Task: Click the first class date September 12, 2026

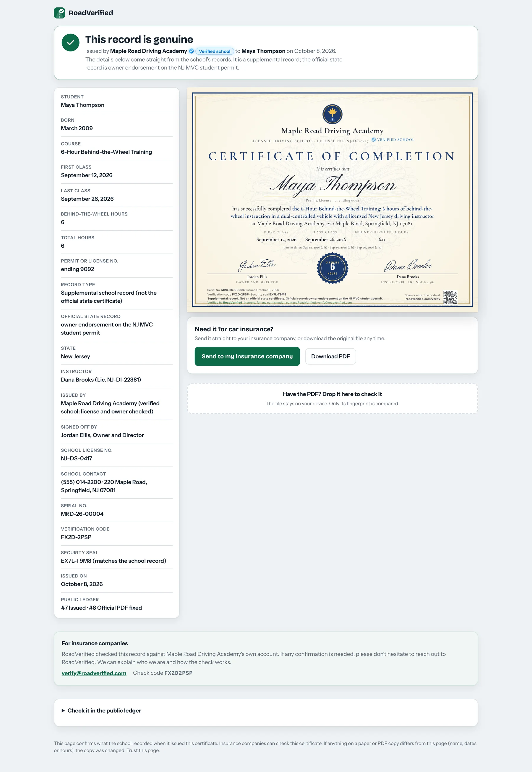Action: tap(87, 175)
